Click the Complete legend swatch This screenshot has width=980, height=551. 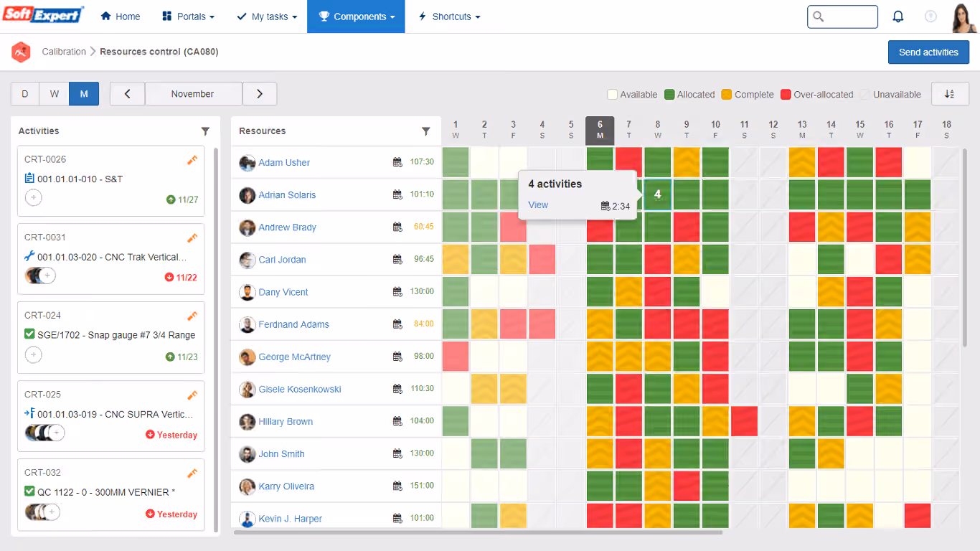pos(727,94)
